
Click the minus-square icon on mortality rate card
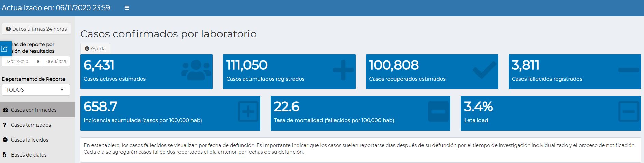tap(438, 112)
